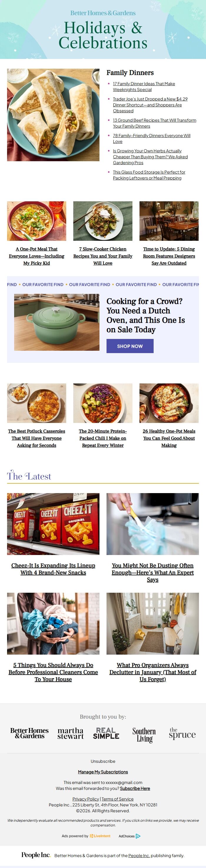Image resolution: width=206 pixels, height=868 pixels.
Task: Click the Martha Stewart brand logo
Action: tap(70, 733)
